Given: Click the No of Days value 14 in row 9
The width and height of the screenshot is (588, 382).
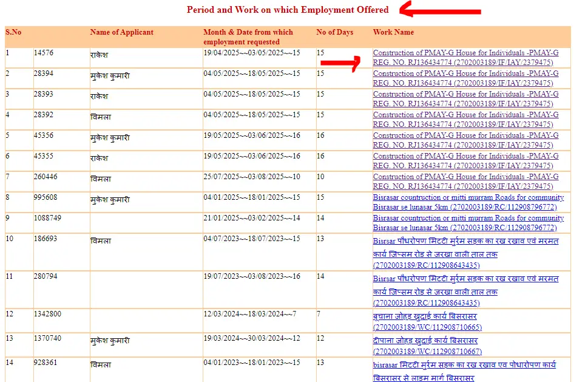Looking at the screenshot, I should coord(320,218).
